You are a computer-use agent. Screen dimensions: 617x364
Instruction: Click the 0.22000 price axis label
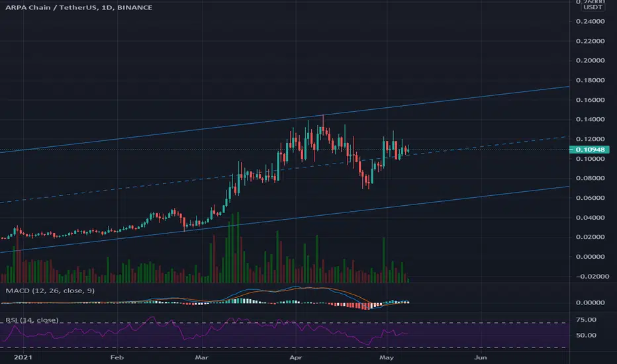coord(591,41)
